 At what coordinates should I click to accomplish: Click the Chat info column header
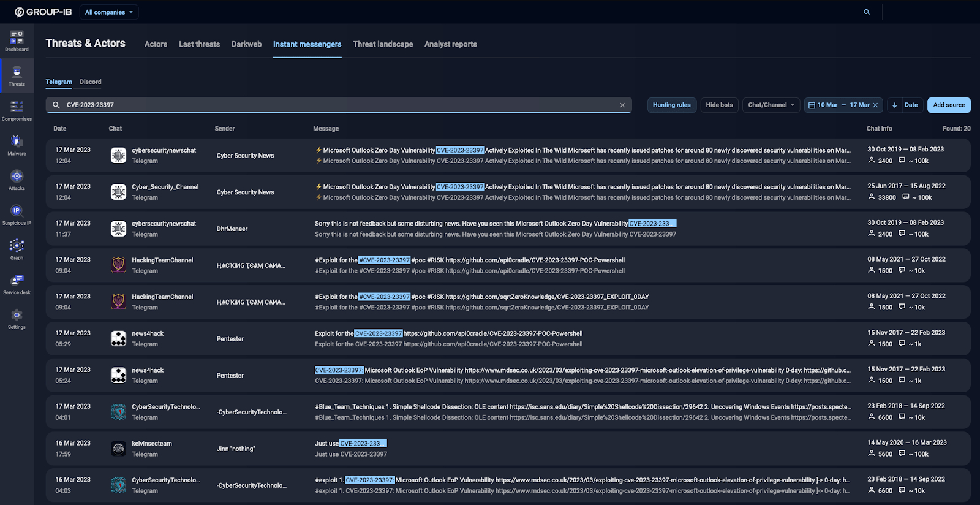[879, 129]
